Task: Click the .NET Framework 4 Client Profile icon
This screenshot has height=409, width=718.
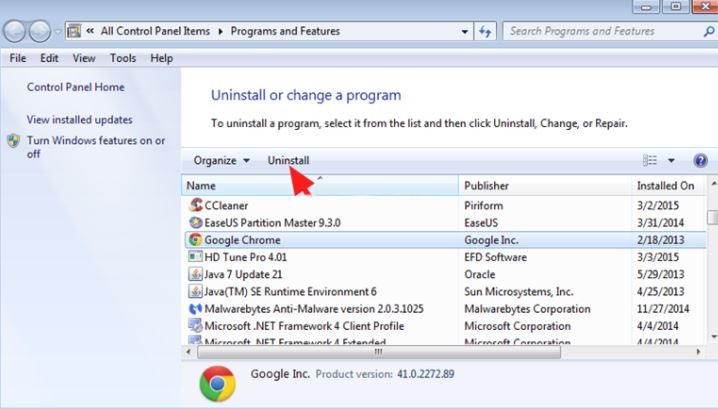Action: click(x=196, y=326)
